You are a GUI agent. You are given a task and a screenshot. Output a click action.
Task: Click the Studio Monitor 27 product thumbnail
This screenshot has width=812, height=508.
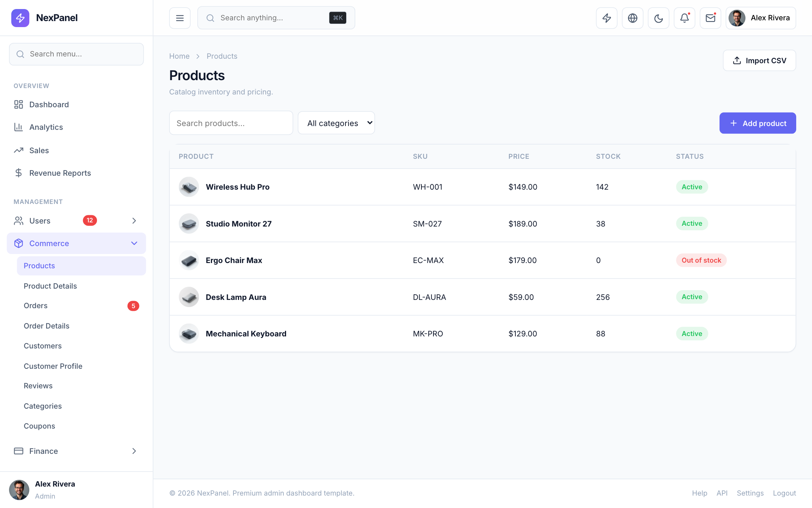coord(189,224)
